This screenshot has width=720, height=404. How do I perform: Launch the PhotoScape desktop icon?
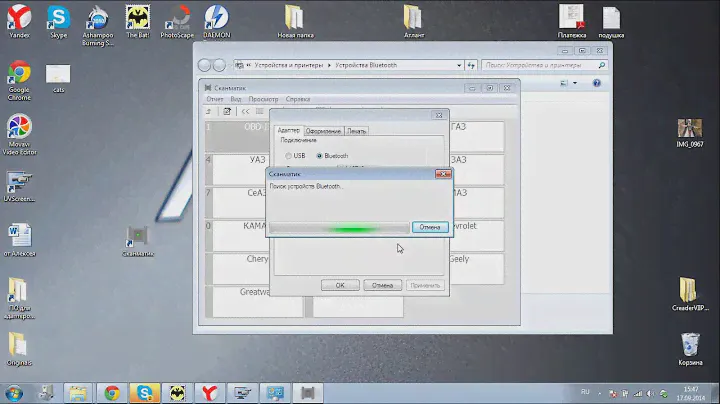click(177, 20)
